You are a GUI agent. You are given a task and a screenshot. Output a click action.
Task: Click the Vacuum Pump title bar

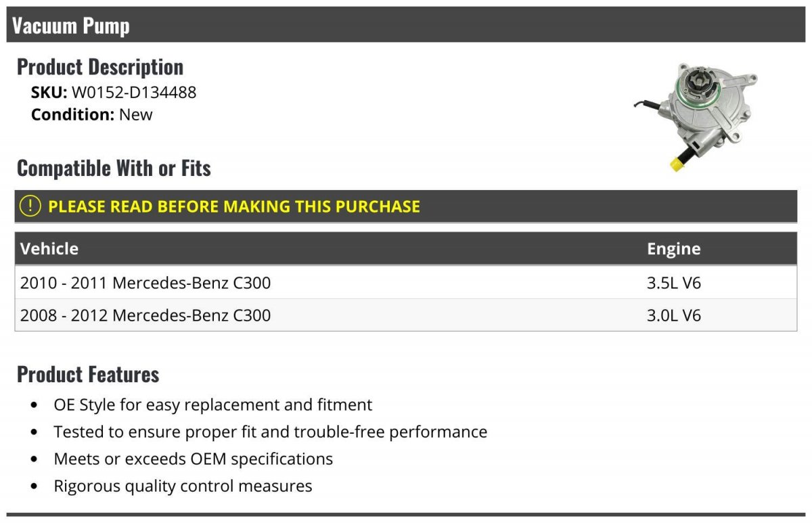tap(406, 26)
